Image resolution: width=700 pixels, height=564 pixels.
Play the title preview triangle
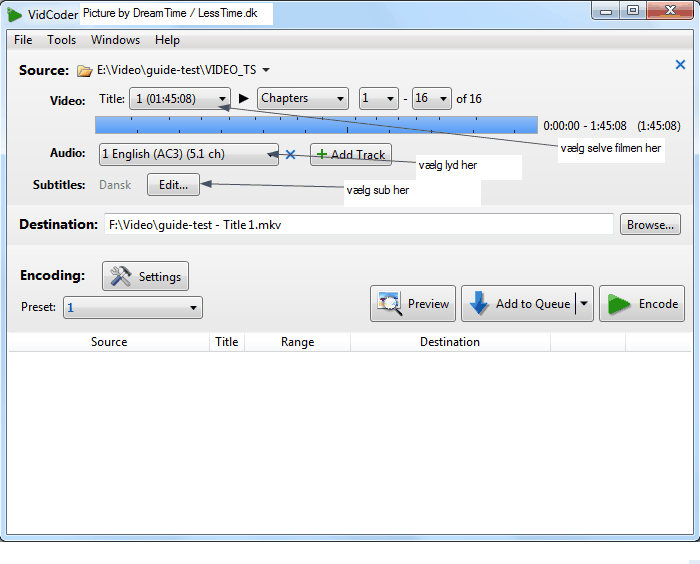tap(244, 98)
